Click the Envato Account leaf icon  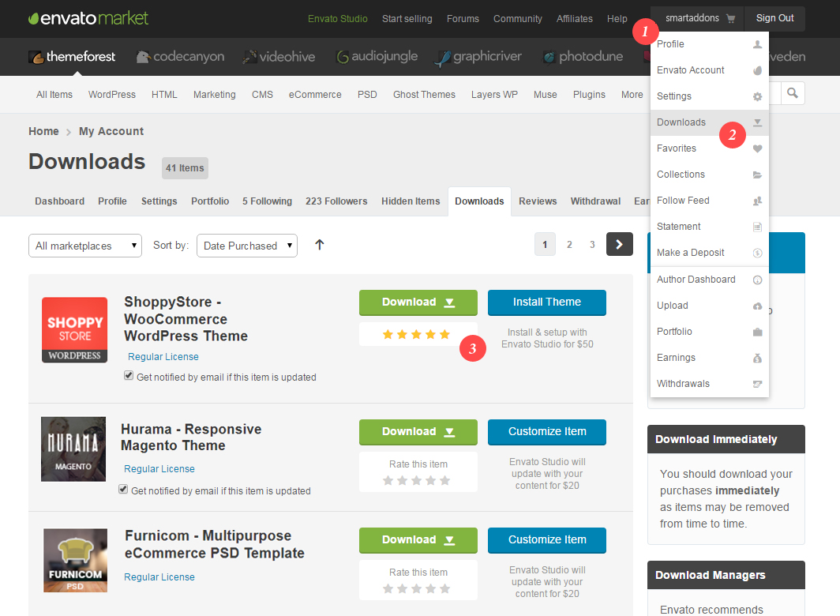coord(757,70)
